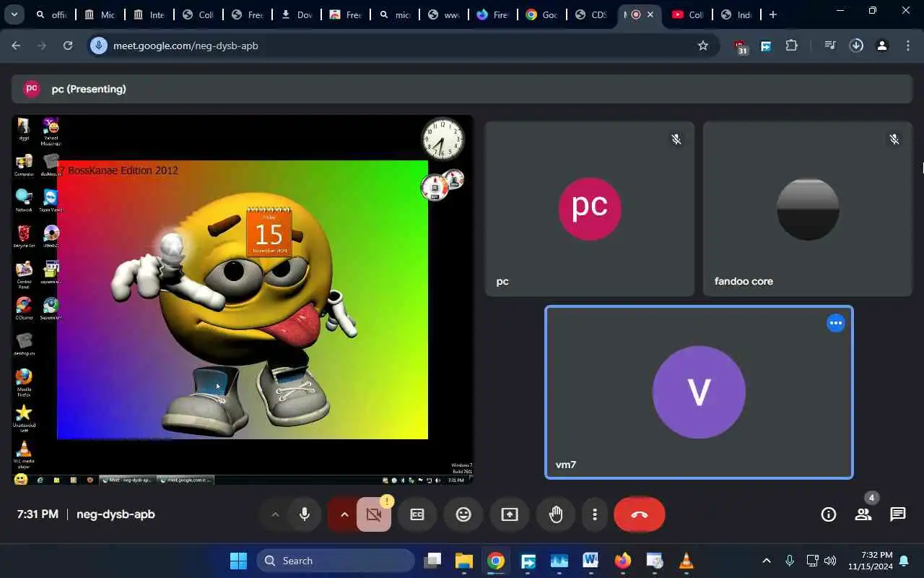The height and width of the screenshot is (578, 924).
Task: Open the tab search dropdown arrow
Action: [14, 14]
